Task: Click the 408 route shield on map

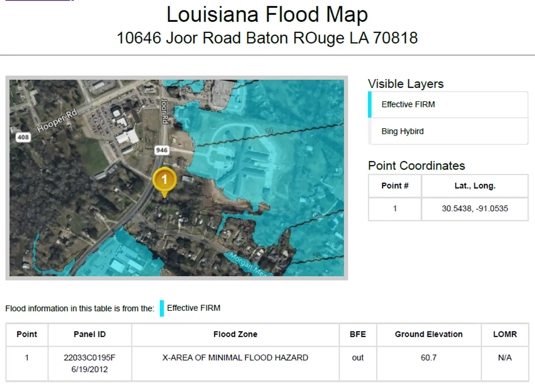Action: 23,137
